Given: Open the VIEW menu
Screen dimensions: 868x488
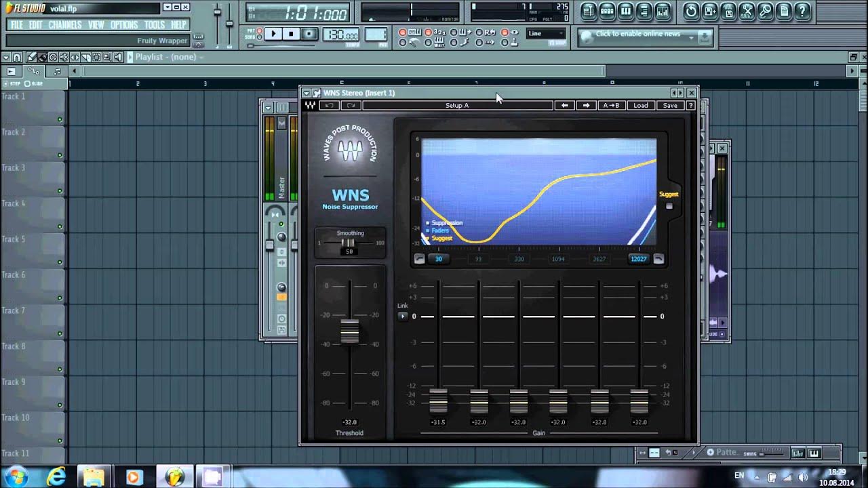Looking at the screenshot, I should [x=96, y=25].
